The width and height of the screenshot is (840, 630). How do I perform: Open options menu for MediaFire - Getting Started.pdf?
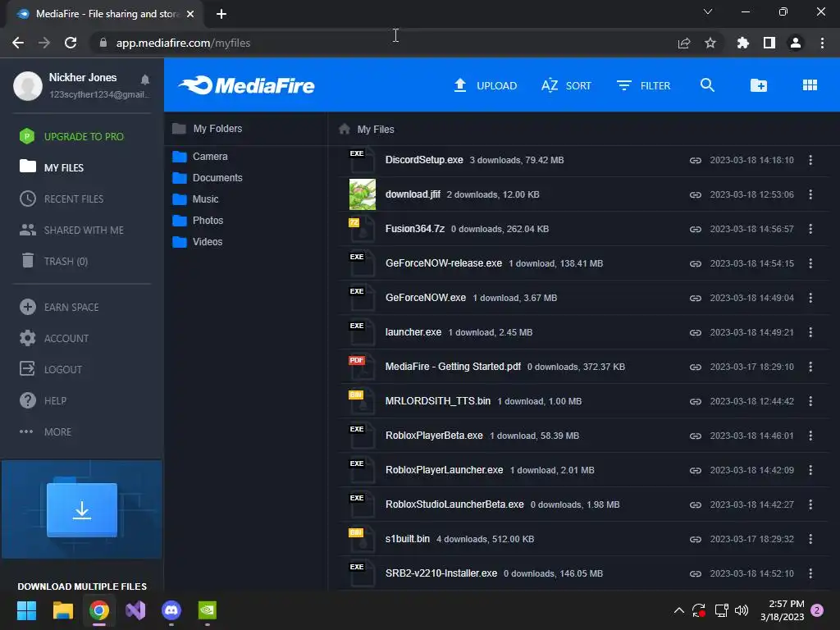coord(810,367)
